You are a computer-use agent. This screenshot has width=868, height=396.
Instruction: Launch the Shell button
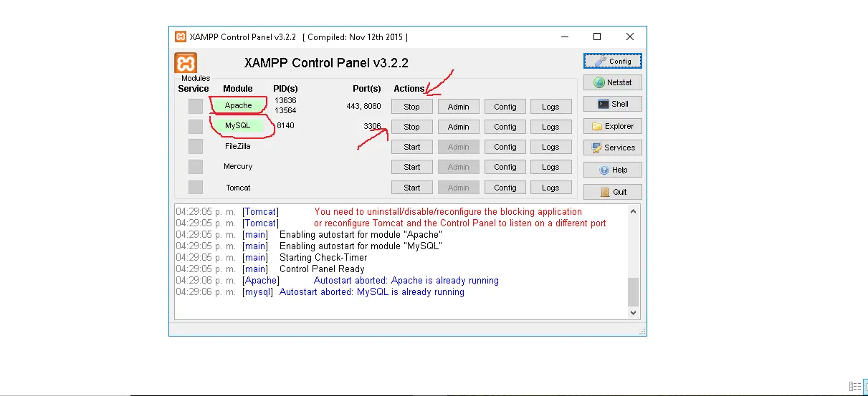(612, 104)
